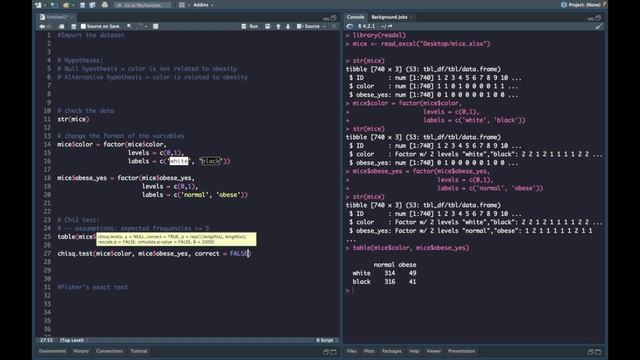Save the current document from main toolbar
Screen dimensions: 640x360
tap(82, 5)
